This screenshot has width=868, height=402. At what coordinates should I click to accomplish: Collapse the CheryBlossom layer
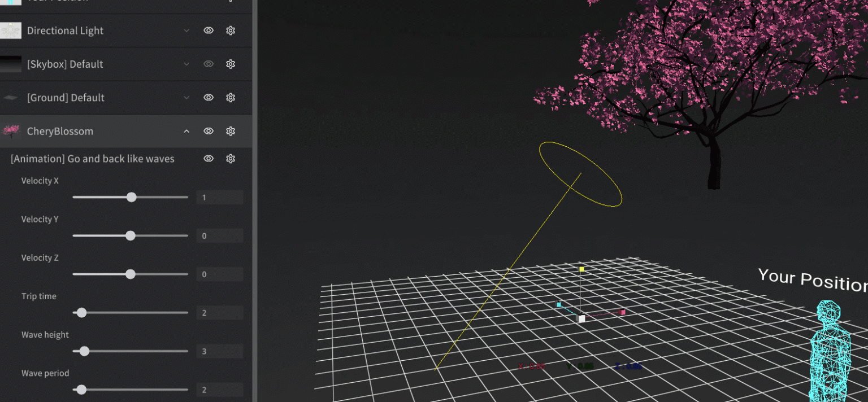tap(186, 131)
